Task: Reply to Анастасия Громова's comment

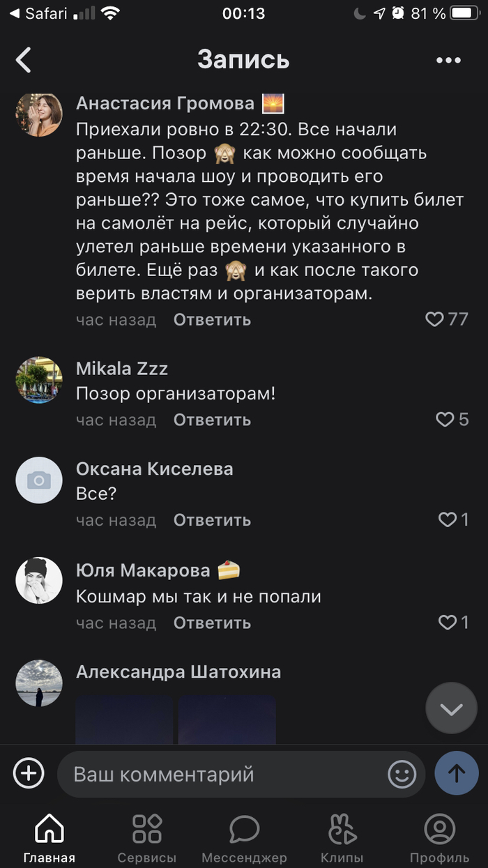Action: coord(212,320)
